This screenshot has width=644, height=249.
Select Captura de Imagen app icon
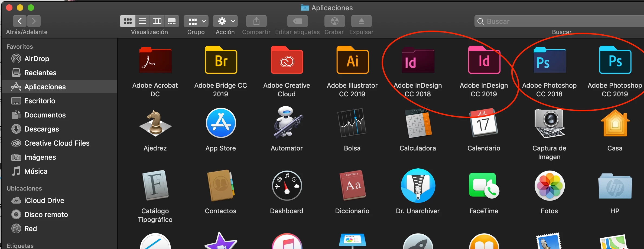(549, 123)
